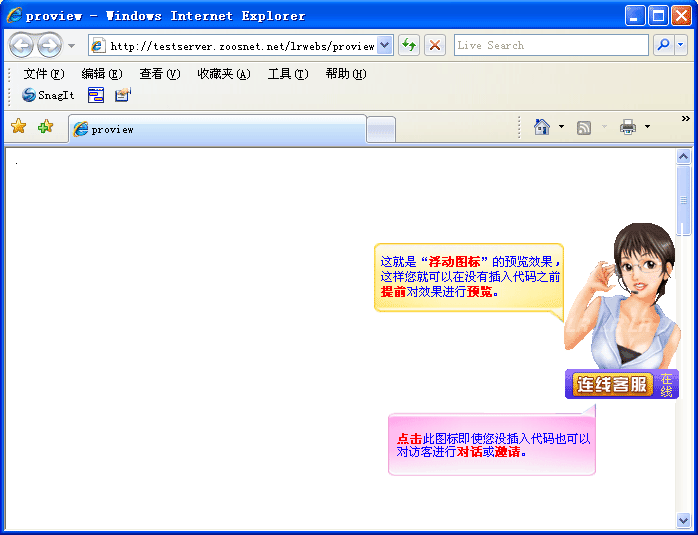Open the 工具(T) menu
Image resolution: width=698 pixels, height=535 pixels.
pos(287,74)
